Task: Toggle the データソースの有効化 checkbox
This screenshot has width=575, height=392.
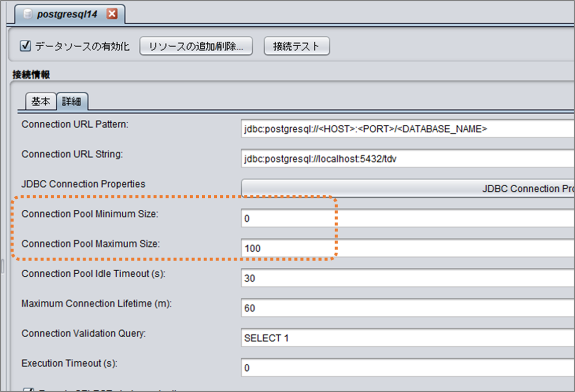Action: point(25,46)
